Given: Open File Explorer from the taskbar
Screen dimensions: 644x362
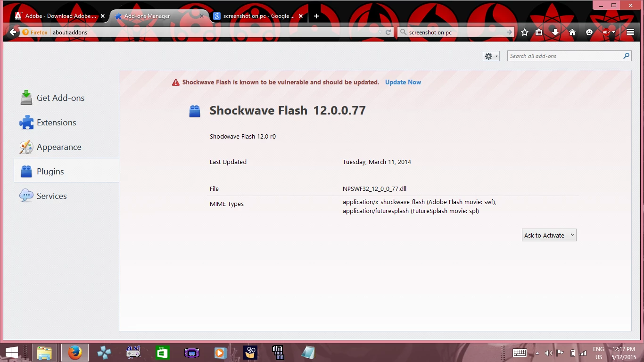Looking at the screenshot, I should 44,353.
